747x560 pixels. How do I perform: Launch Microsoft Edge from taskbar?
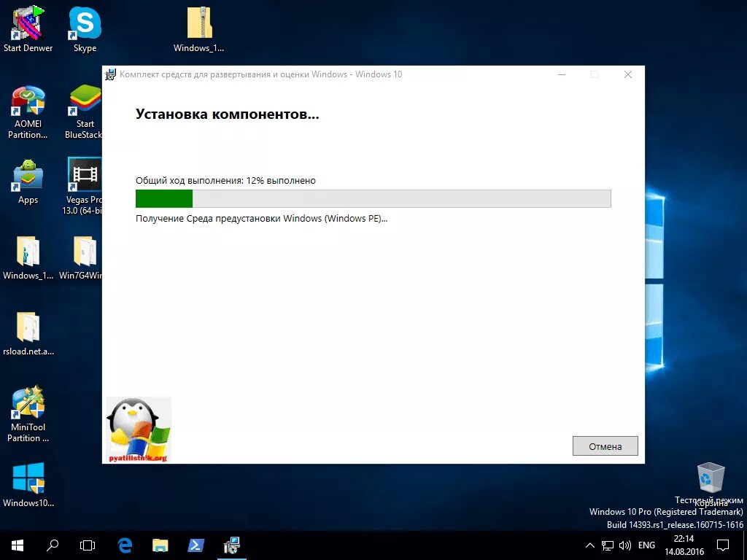tap(125, 545)
